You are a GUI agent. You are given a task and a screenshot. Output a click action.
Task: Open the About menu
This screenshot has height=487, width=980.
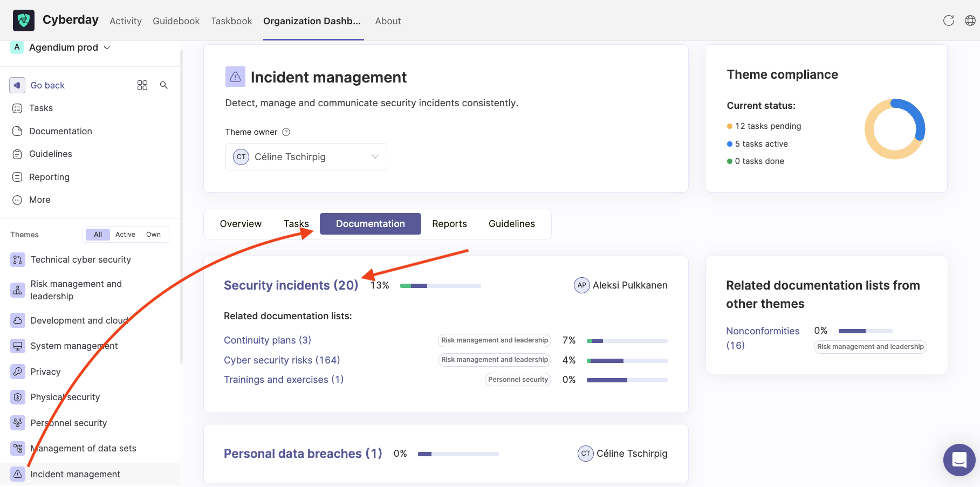tap(388, 21)
